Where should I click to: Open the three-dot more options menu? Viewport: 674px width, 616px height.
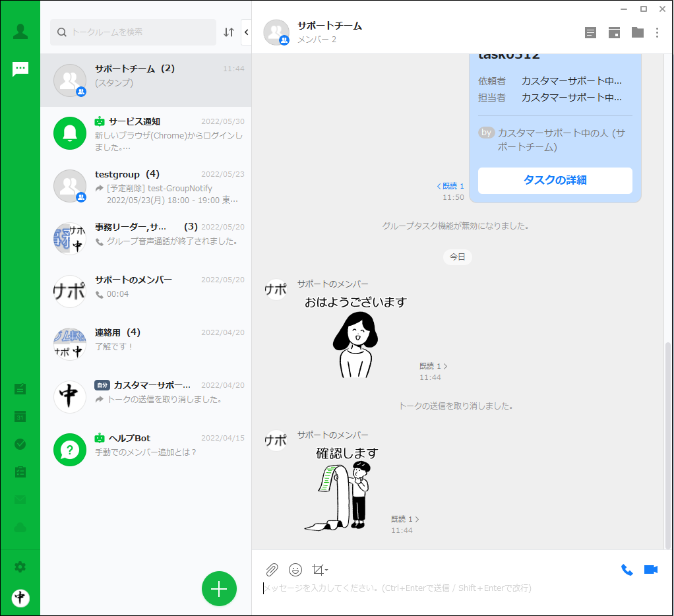pyautogui.click(x=657, y=32)
